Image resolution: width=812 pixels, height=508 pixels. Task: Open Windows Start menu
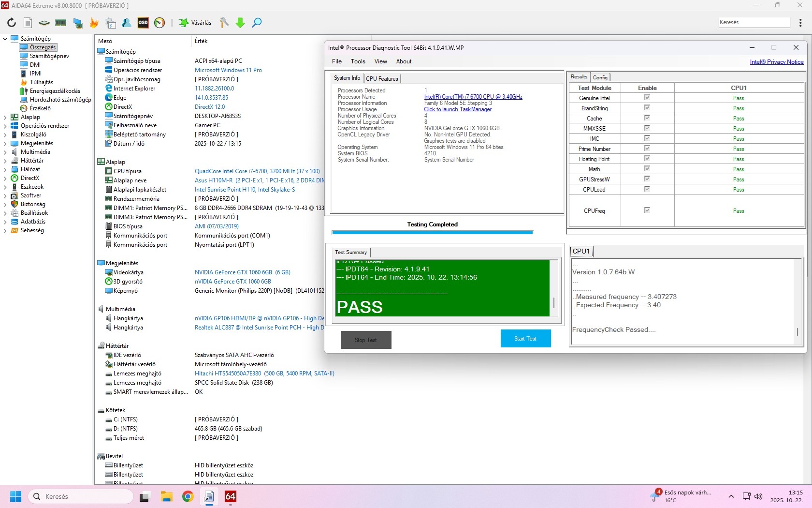pos(16,497)
